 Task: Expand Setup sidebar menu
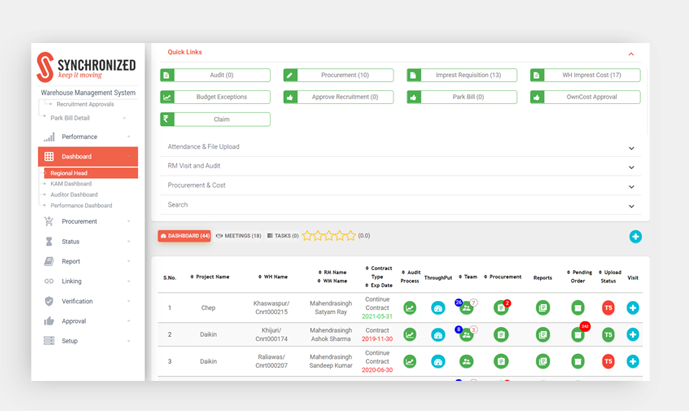coord(88,341)
